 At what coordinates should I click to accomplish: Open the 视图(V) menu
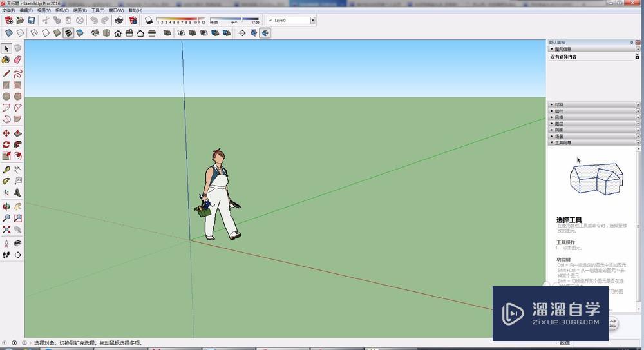44,10
